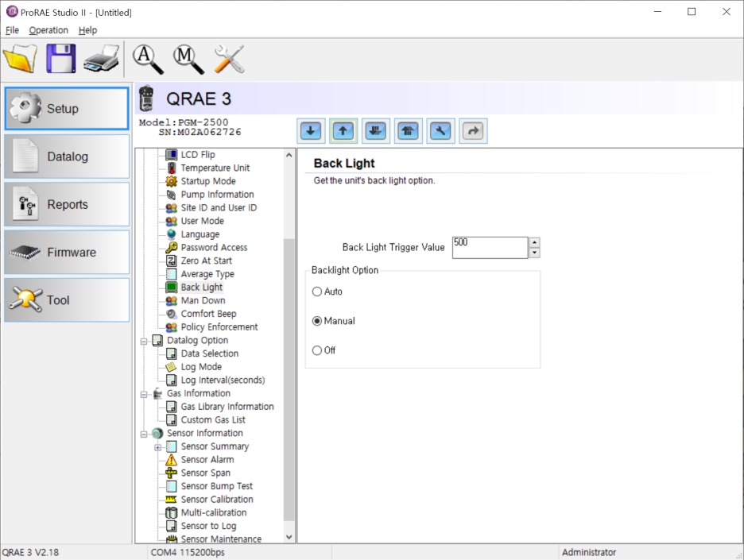The height and width of the screenshot is (560, 744).
Task: Click the Sensor Span icon
Action: [171, 473]
